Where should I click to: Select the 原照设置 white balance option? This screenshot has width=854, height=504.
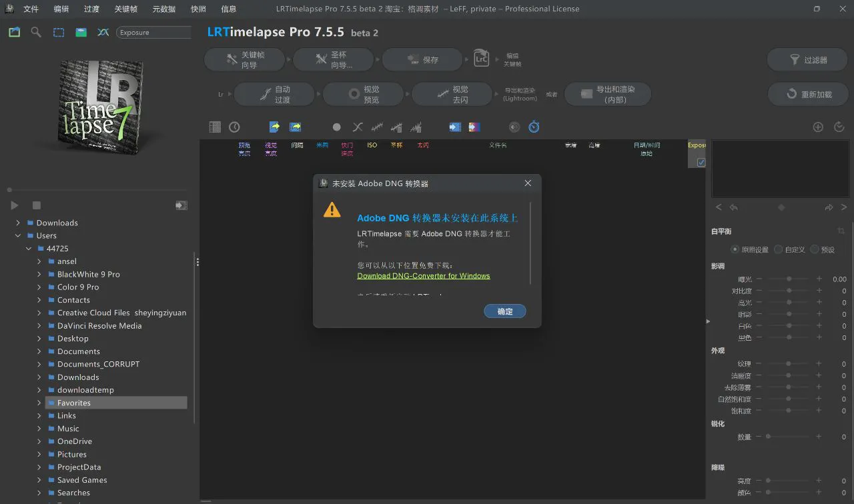[x=735, y=249]
